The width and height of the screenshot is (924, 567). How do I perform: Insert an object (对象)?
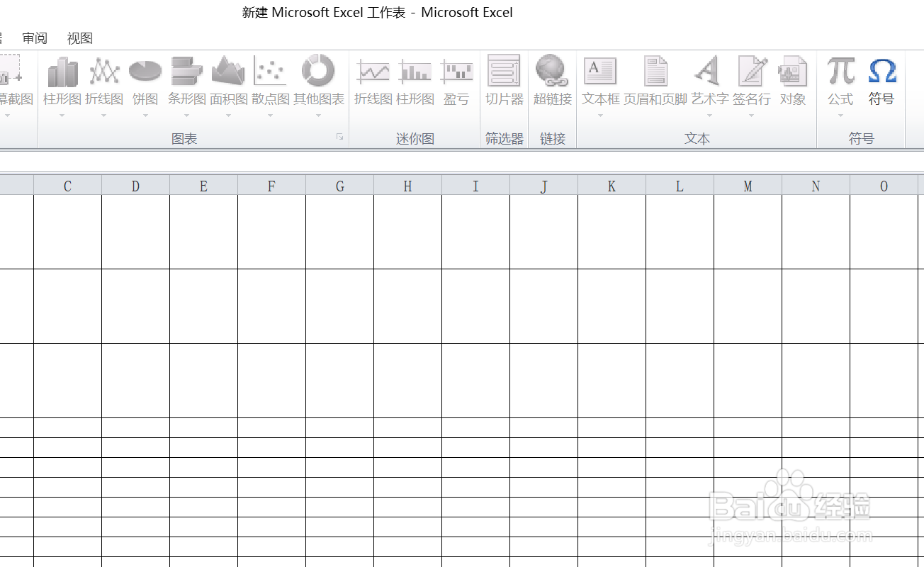[793, 82]
